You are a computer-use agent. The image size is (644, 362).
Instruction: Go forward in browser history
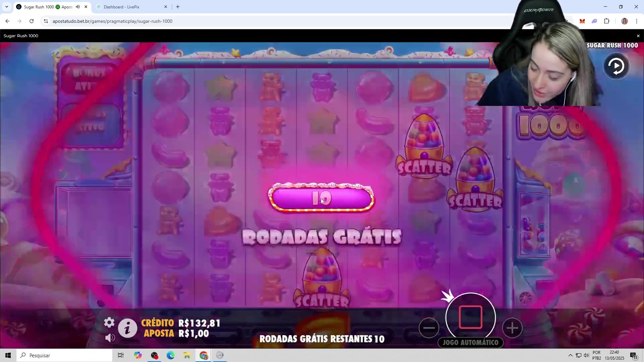coord(19,21)
